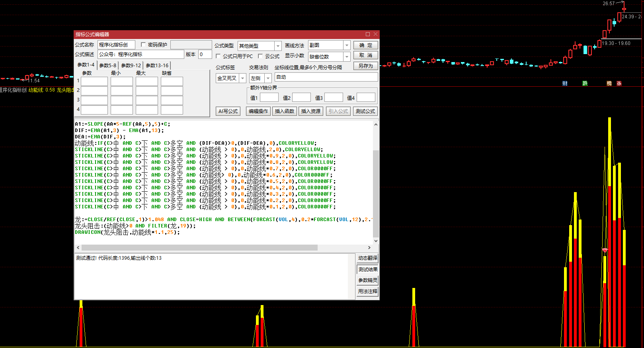
Task: Maximize the formula editor dialog
Action: [368, 34]
